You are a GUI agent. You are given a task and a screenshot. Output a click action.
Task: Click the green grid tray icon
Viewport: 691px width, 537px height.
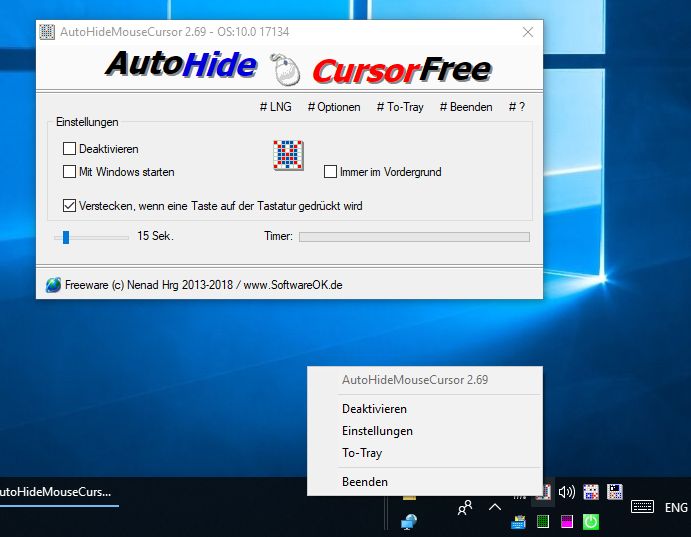[543, 522]
